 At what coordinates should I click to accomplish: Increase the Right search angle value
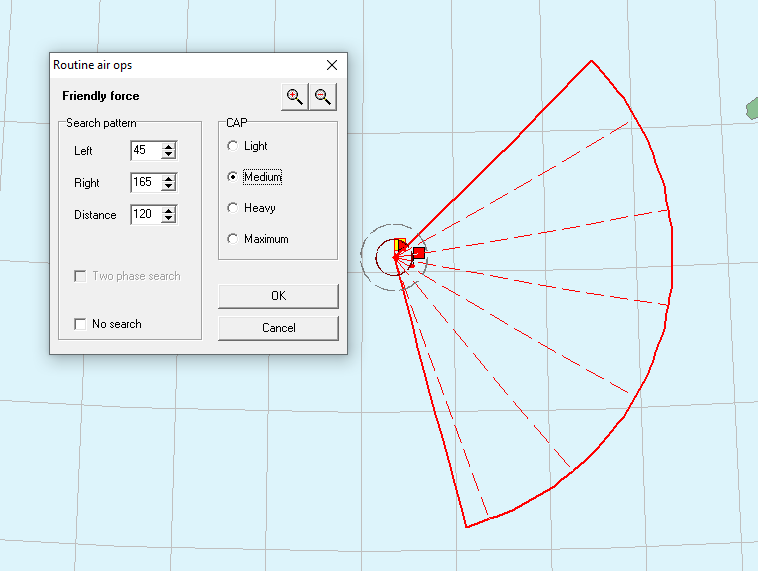[x=169, y=179]
